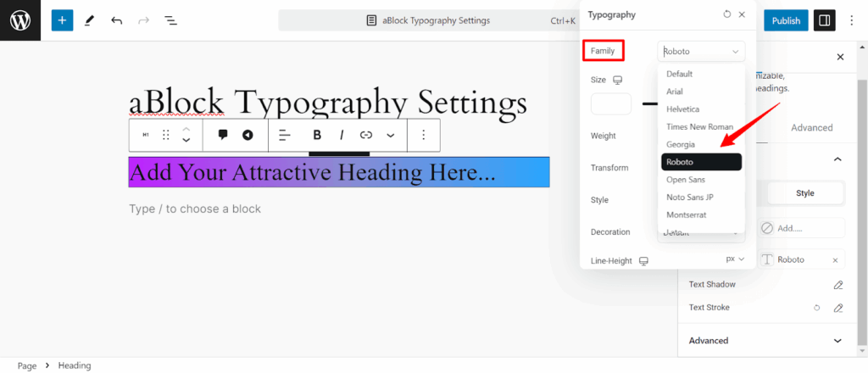Click the Publish button

pyautogui.click(x=786, y=20)
